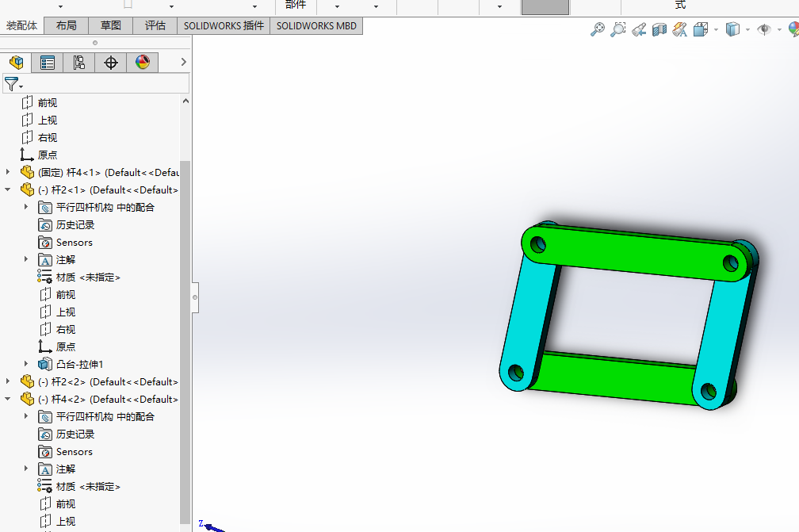
Task: Expand manager tabs with the right chevron
Action: point(183,62)
